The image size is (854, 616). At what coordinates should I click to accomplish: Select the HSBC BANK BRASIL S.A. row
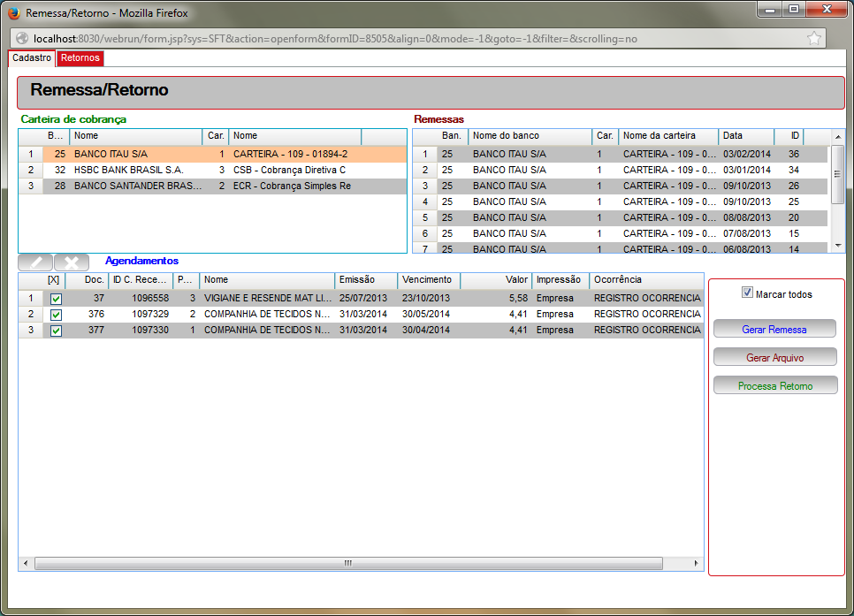(x=212, y=170)
